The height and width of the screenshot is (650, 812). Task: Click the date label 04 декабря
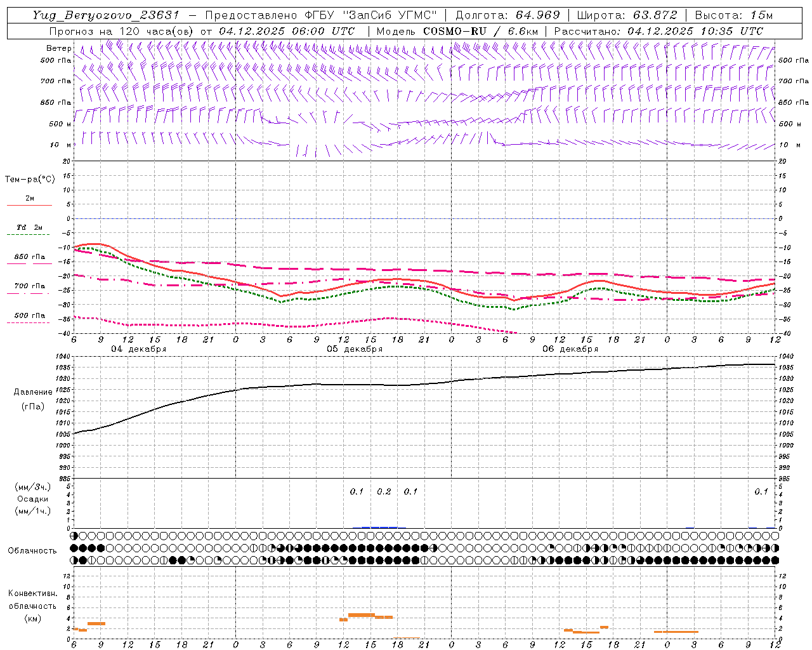[139, 349]
